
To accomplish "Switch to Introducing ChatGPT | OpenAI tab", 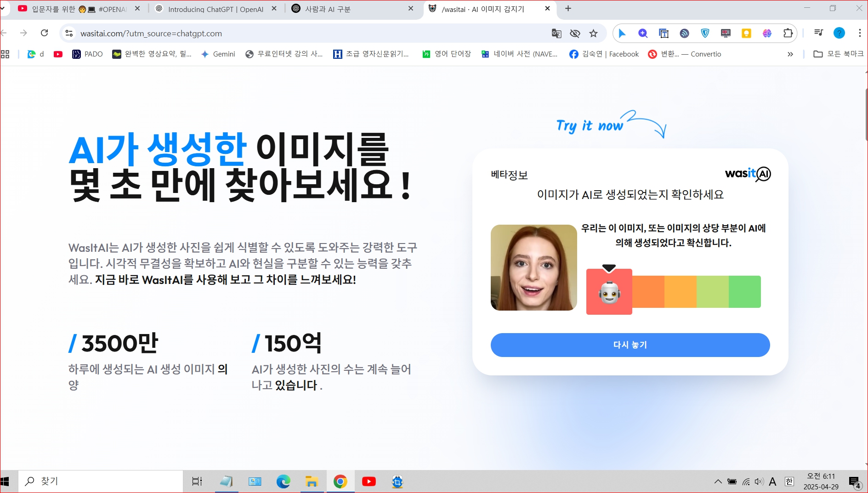I will click(x=209, y=9).
